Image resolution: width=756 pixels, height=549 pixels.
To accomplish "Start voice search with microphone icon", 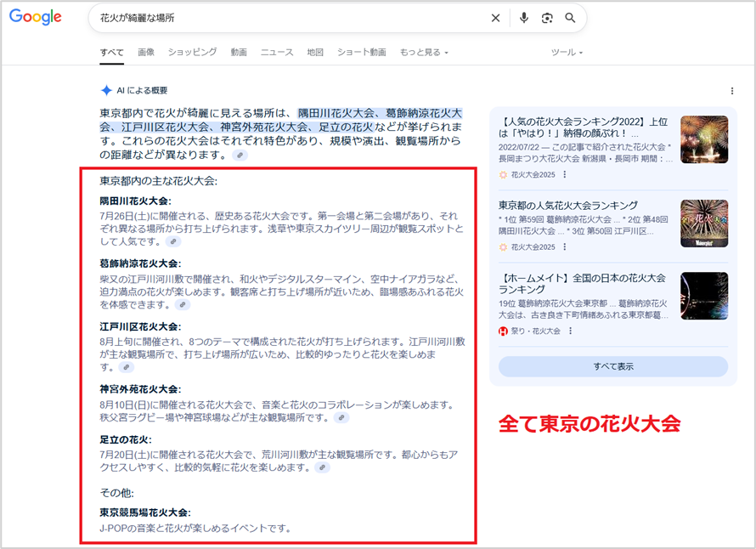I will [x=523, y=18].
